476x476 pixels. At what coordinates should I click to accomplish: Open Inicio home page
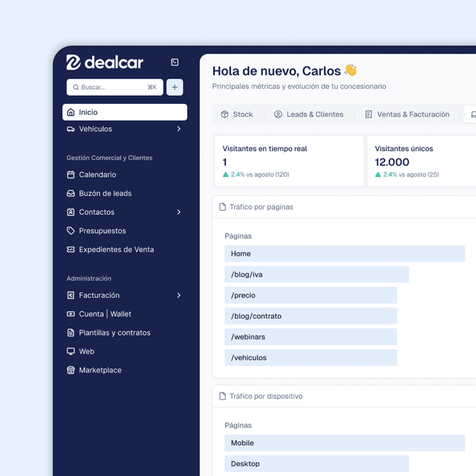[125, 112]
